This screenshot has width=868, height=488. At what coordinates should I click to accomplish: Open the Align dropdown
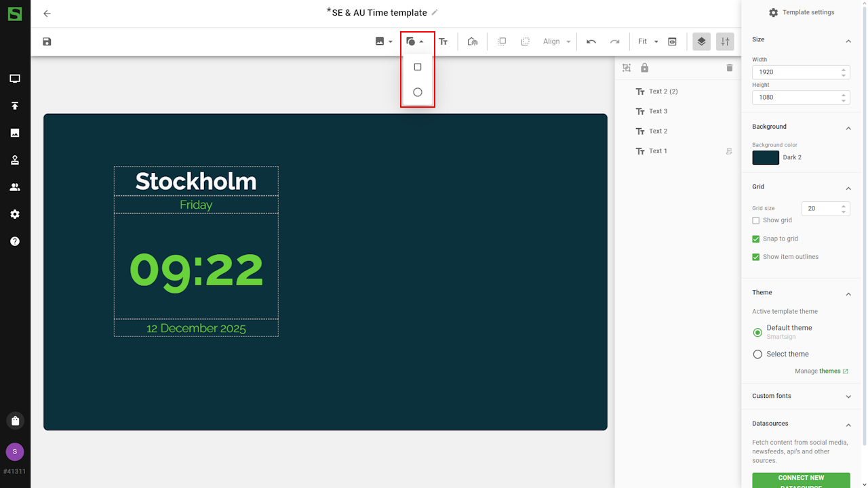point(557,42)
